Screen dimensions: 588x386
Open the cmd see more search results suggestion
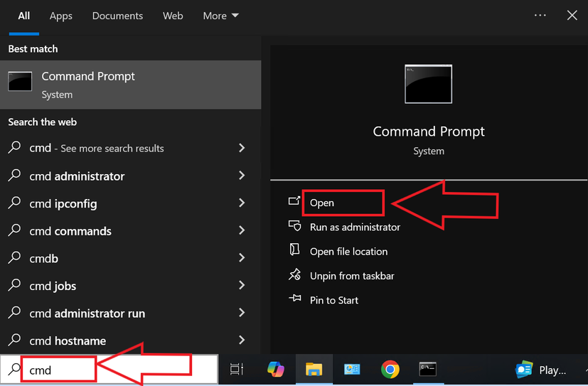pos(131,148)
